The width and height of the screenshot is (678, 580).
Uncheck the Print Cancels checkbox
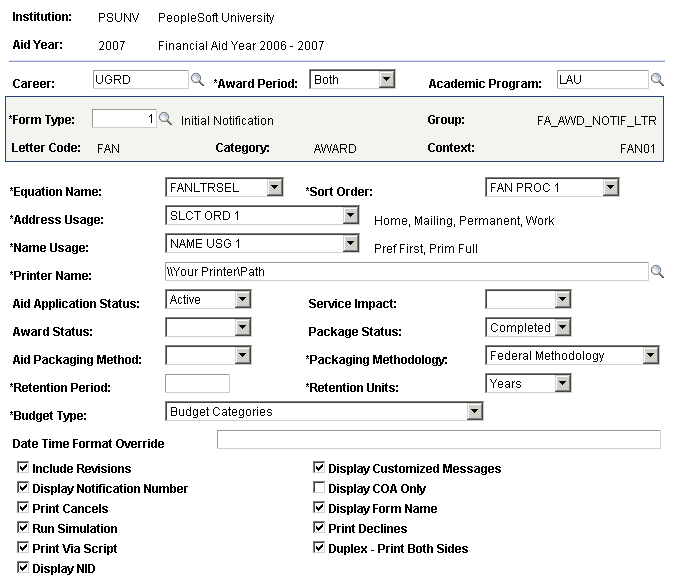pos(22,507)
